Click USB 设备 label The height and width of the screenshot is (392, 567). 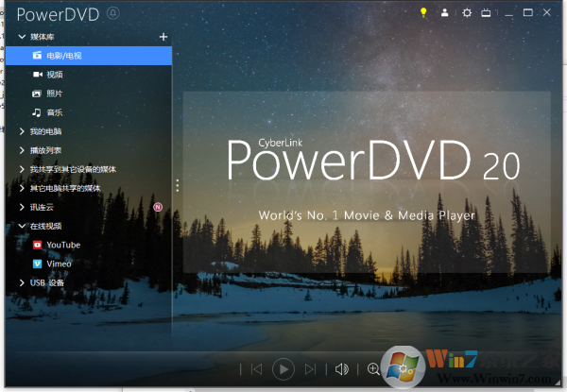point(47,282)
